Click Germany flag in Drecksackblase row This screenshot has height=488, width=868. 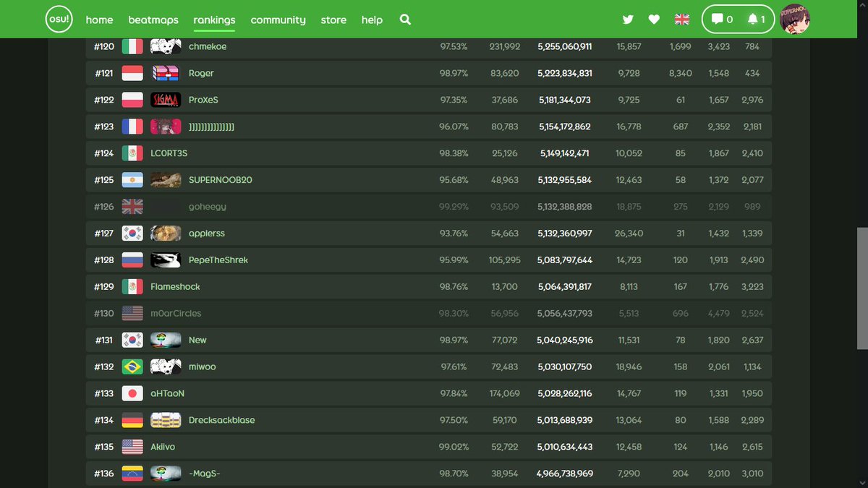coord(132,421)
